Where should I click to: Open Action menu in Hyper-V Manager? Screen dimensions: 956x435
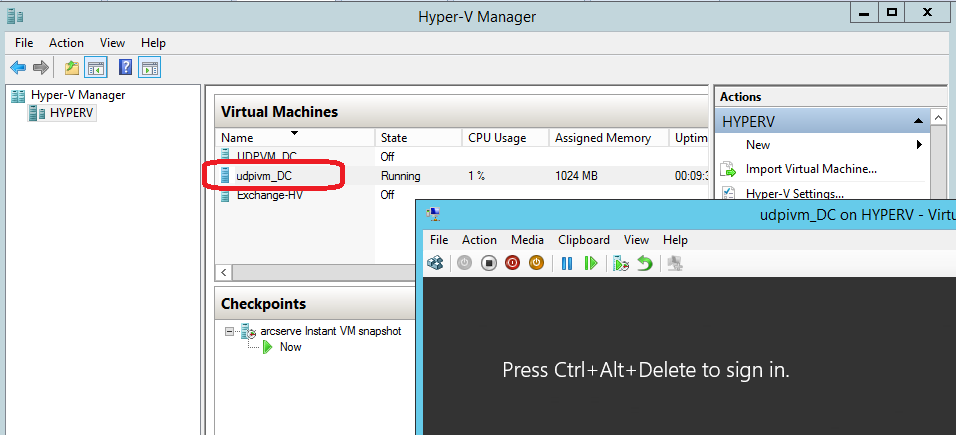66,43
